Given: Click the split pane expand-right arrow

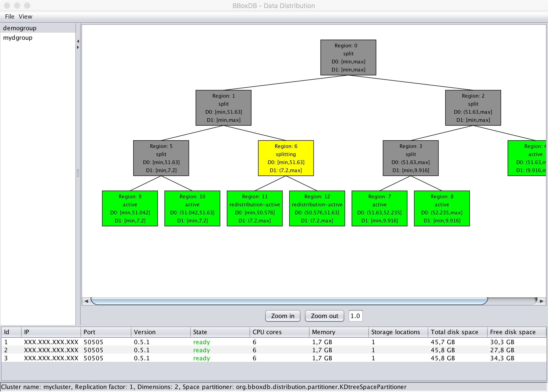Looking at the screenshot, I should (78, 47).
